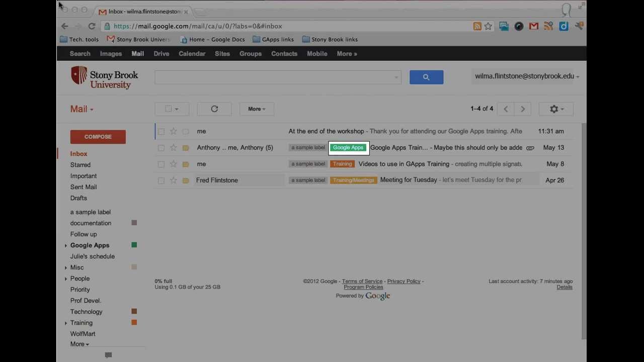Image resolution: width=644 pixels, height=362 pixels.
Task: Open Sites from the top bar
Action: [222, 54]
